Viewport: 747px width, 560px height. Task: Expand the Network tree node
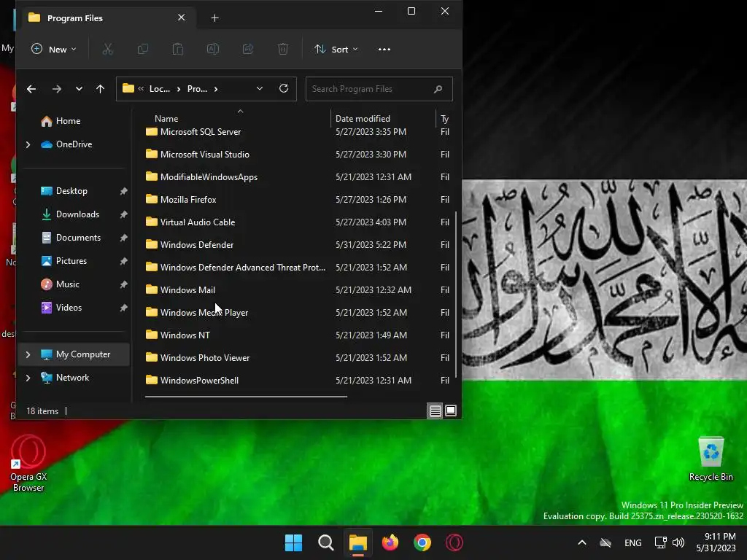pos(28,378)
